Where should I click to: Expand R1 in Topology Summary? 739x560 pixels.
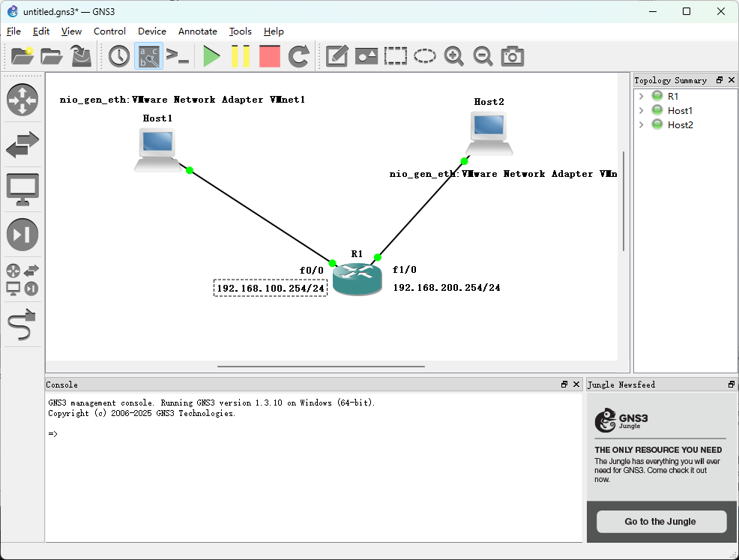coord(641,96)
